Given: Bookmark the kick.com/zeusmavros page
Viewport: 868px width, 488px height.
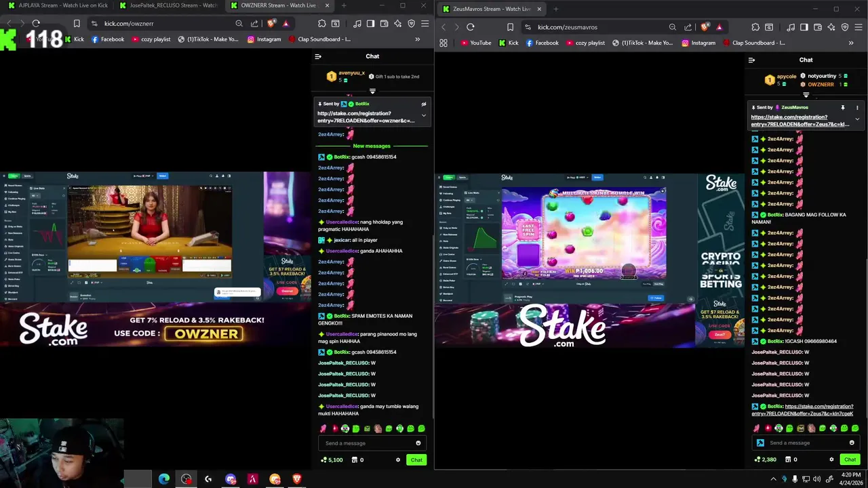Looking at the screenshot, I should (511, 27).
